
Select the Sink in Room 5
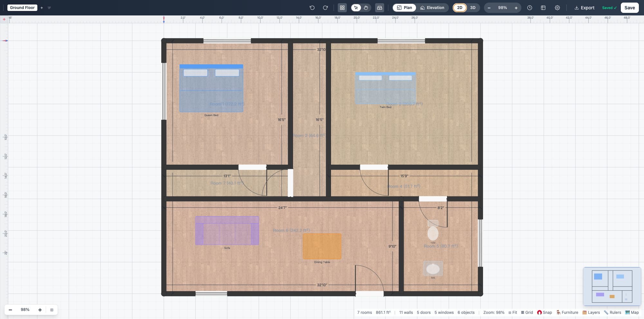[x=433, y=269]
